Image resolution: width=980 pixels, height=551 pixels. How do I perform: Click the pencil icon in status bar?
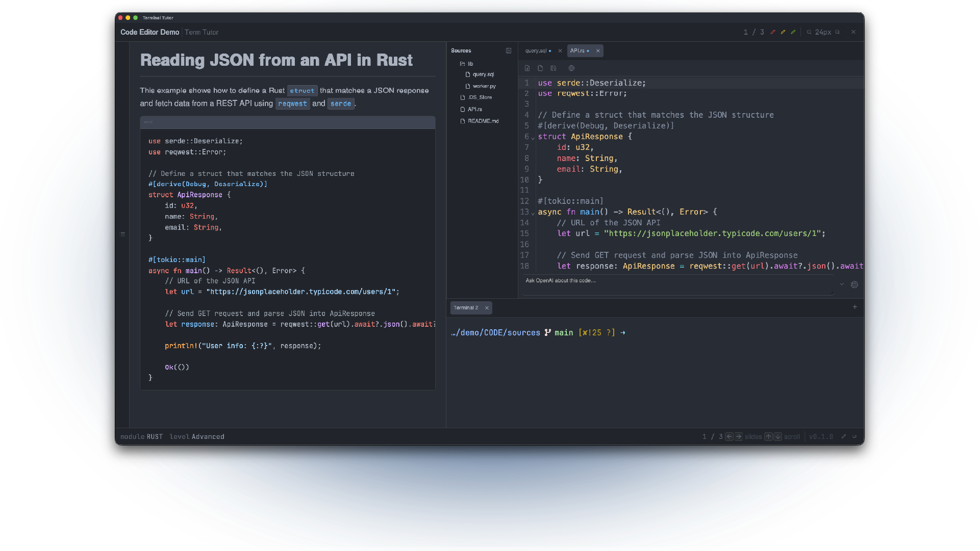click(x=844, y=436)
